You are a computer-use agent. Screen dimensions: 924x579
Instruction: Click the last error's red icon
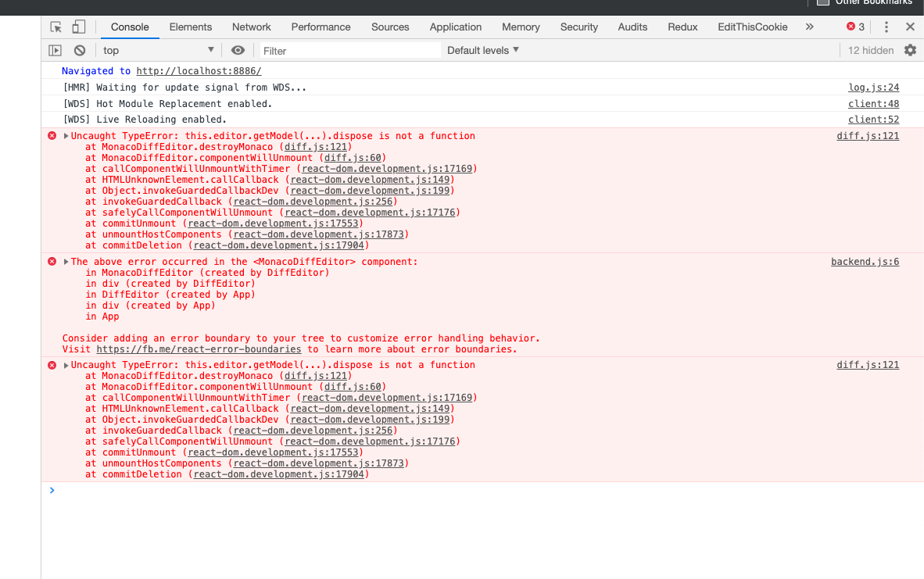click(x=52, y=365)
